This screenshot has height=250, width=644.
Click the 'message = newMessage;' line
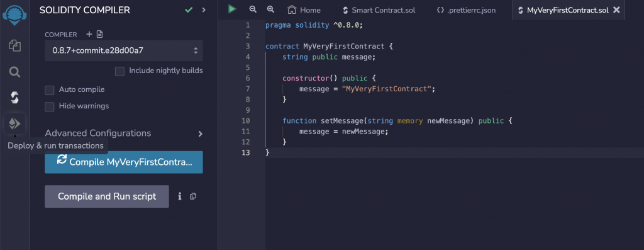pos(344,132)
